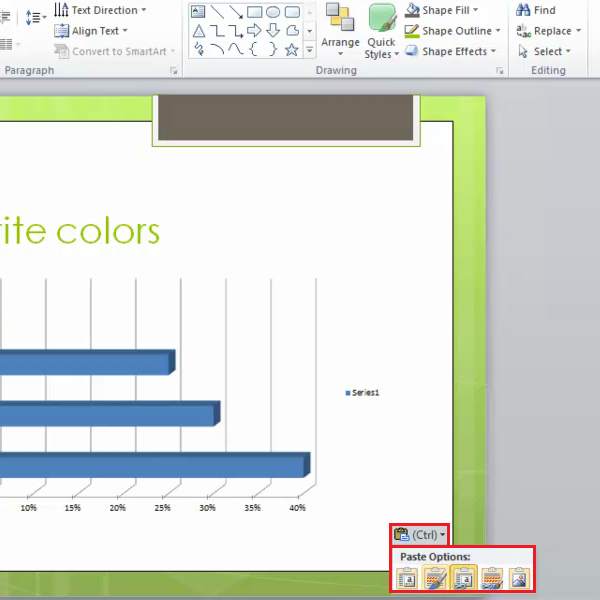
Task: Select the Curve shape
Action: click(x=236, y=49)
